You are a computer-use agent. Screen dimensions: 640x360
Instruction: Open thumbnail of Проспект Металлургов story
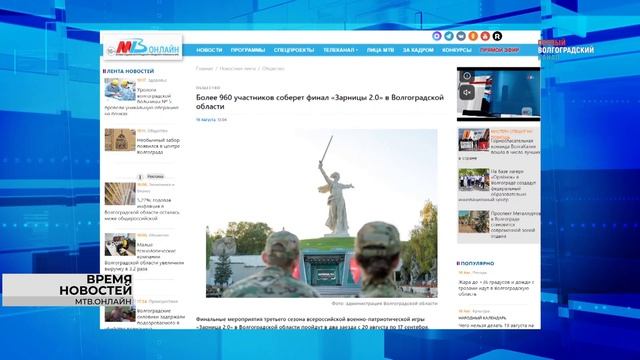473,222
